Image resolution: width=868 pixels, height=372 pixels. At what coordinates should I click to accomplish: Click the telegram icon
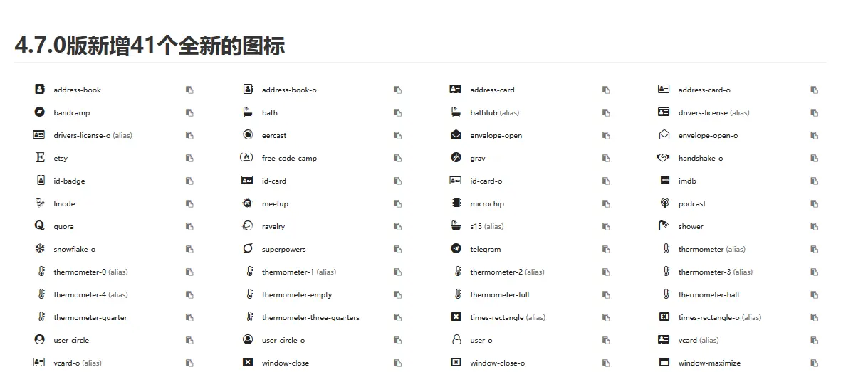click(456, 249)
